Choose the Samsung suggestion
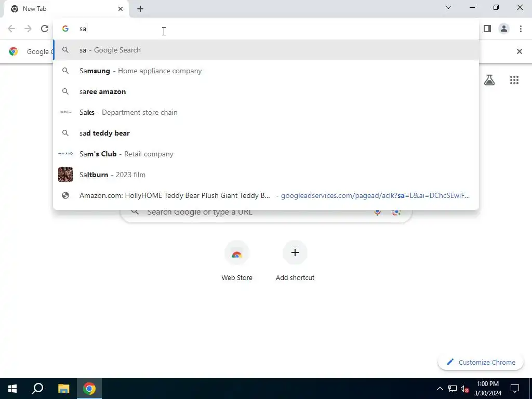Viewport: 532px width, 399px height. pyautogui.click(x=266, y=71)
